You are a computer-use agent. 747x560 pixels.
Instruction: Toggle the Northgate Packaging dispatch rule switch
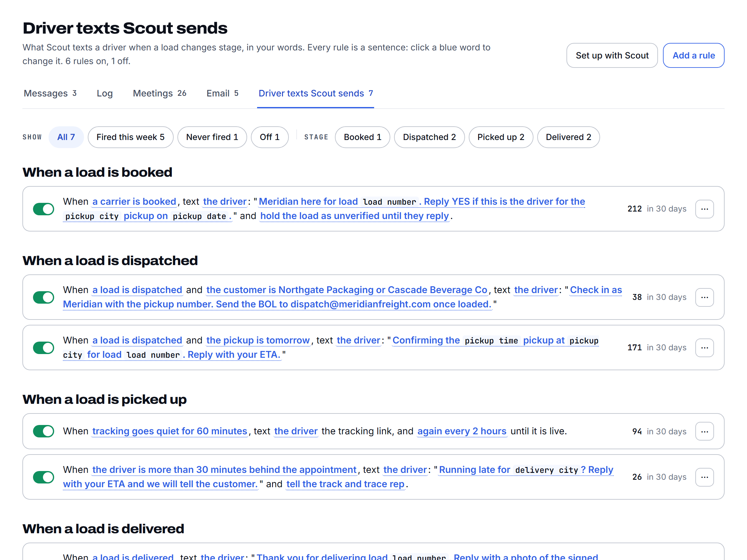pyautogui.click(x=44, y=297)
